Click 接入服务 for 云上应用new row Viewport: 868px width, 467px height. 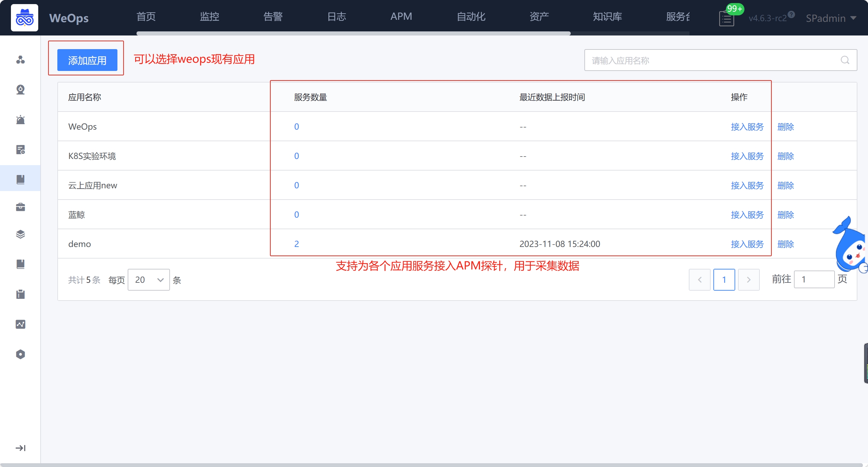pos(747,185)
